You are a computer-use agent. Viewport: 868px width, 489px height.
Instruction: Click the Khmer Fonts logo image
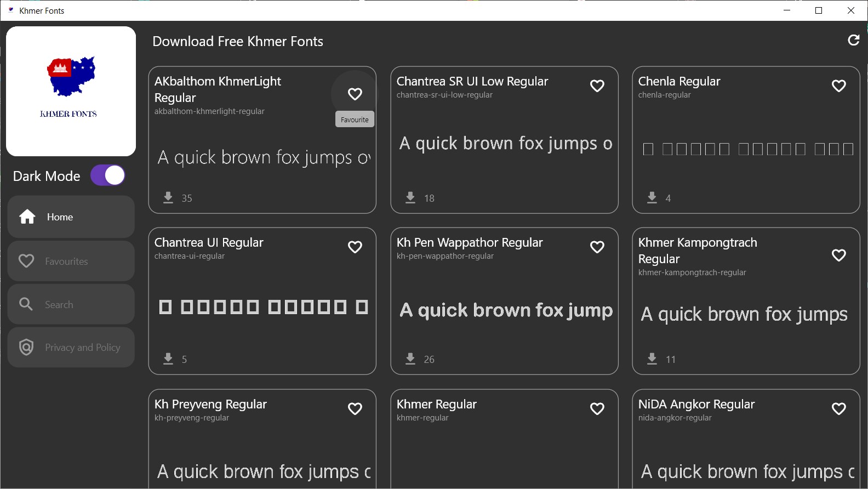71,91
